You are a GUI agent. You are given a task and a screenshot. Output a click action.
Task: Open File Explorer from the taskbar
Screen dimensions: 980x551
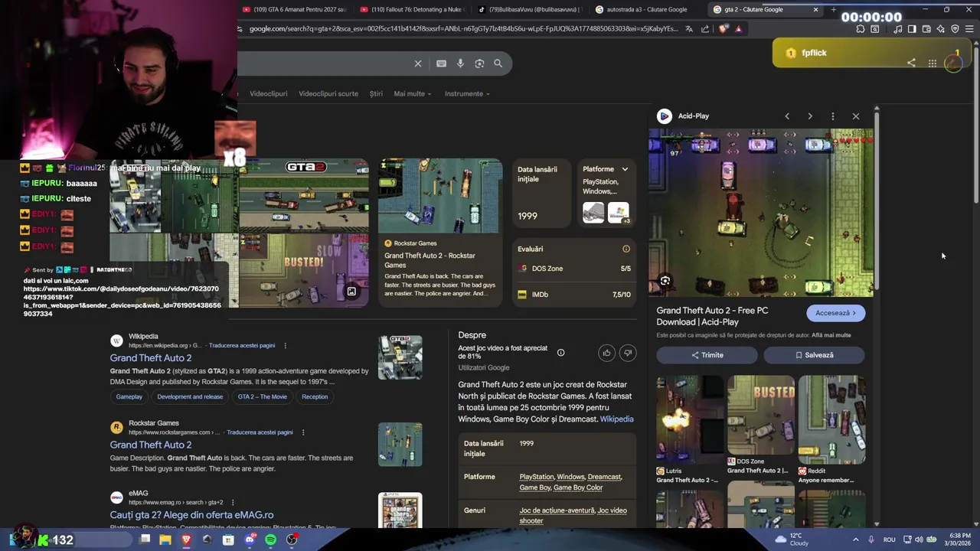coord(165,540)
